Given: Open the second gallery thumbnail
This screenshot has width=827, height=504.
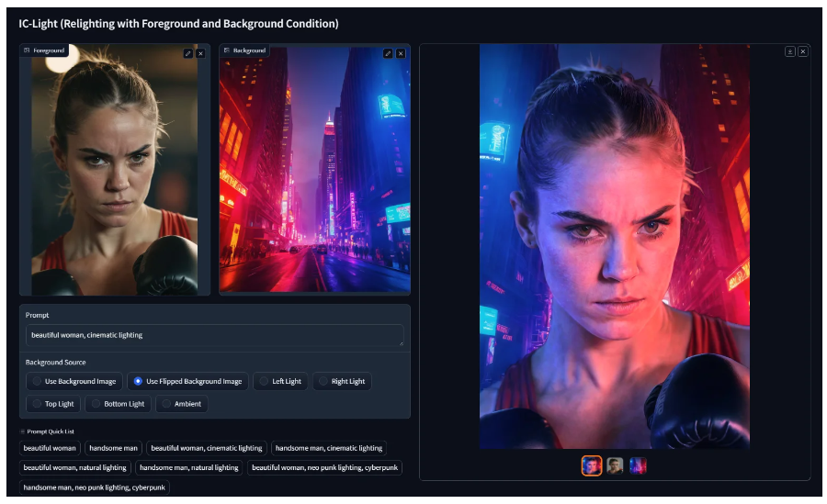Looking at the screenshot, I should point(615,465).
